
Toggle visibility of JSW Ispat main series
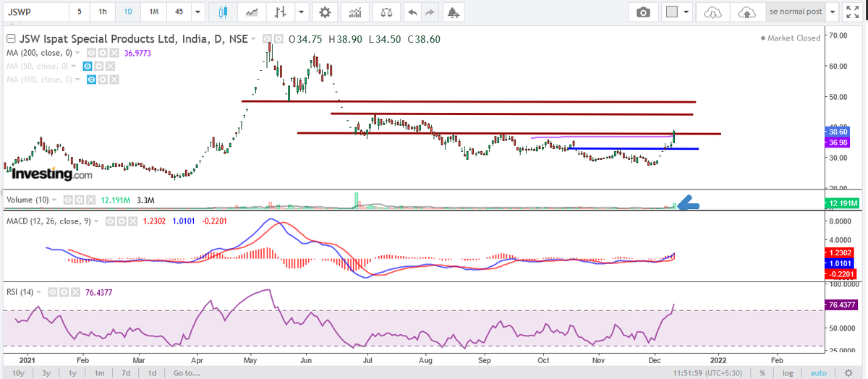267,39
